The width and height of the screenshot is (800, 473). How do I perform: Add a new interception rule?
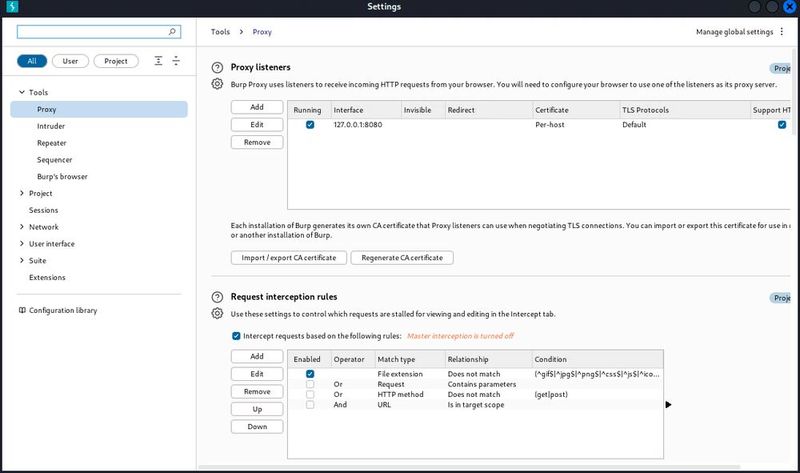pyautogui.click(x=257, y=356)
